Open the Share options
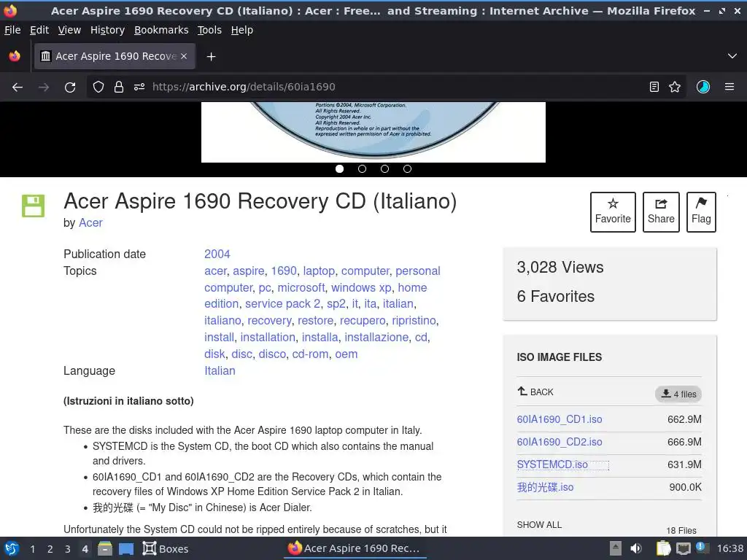The width and height of the screenshot is (747, 560). (661, 212)
